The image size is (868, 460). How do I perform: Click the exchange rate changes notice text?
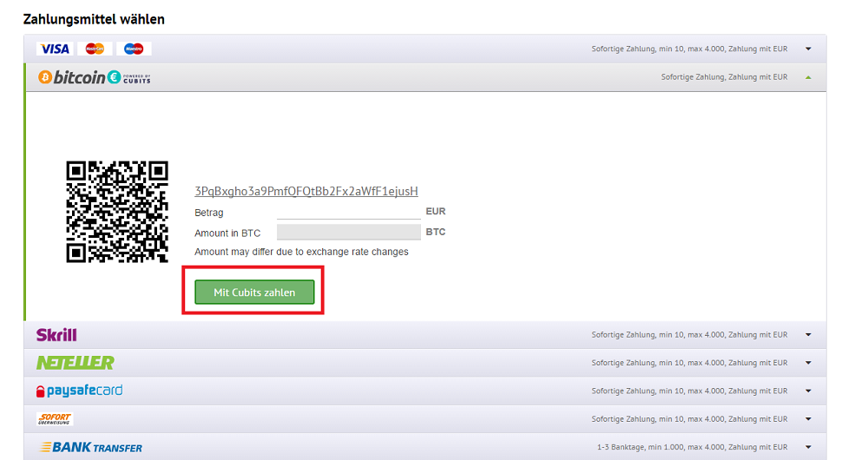[x=302, y=252]
